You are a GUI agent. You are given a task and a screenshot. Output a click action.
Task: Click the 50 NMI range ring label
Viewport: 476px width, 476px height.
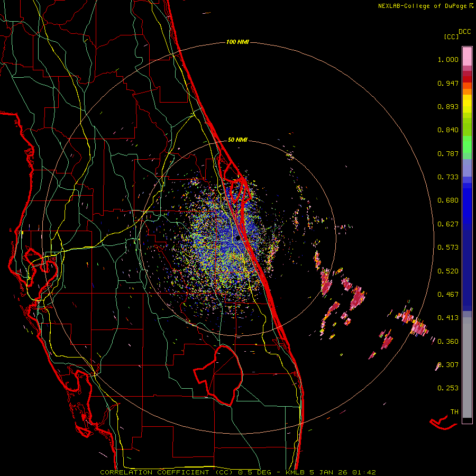tap(237, 140)
